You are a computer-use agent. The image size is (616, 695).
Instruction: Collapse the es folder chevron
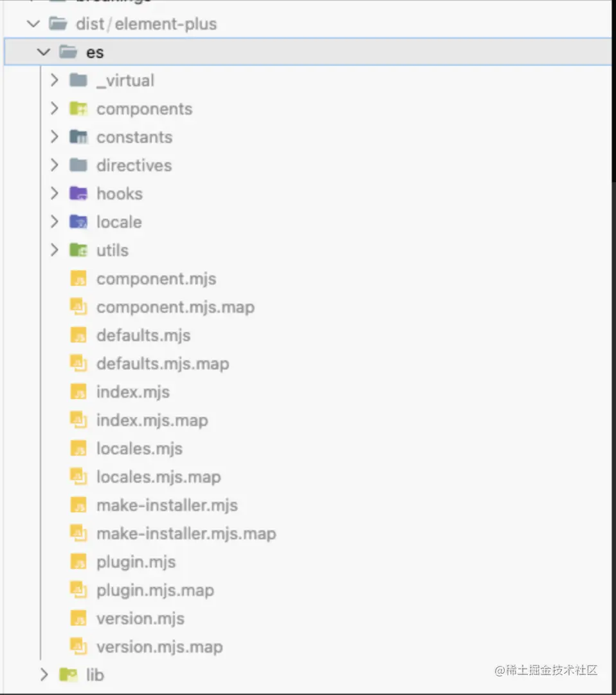[44, 52]
